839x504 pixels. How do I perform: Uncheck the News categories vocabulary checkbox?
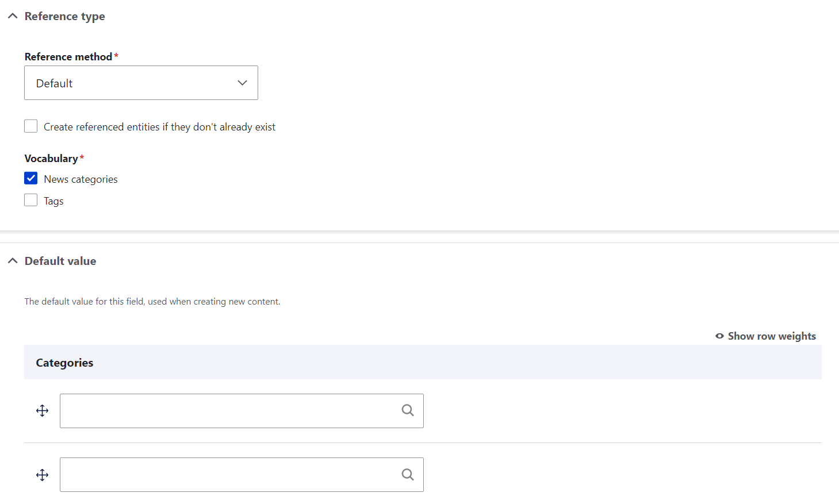coord(31,179)
